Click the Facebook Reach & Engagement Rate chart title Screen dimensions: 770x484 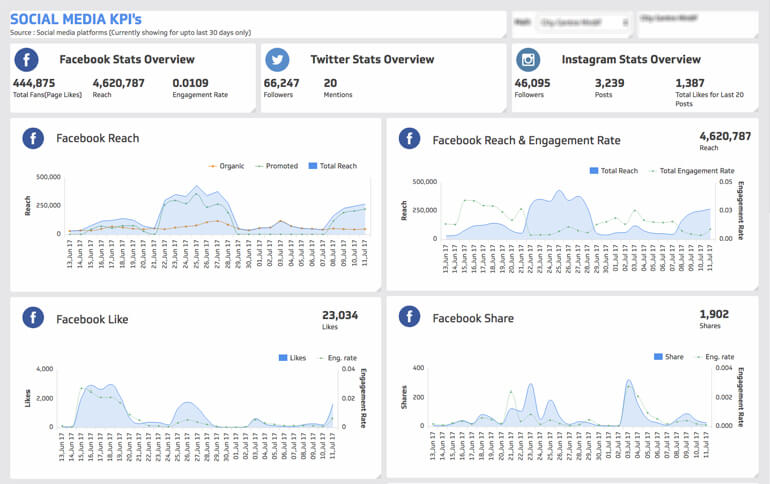(x=526, y=140)
